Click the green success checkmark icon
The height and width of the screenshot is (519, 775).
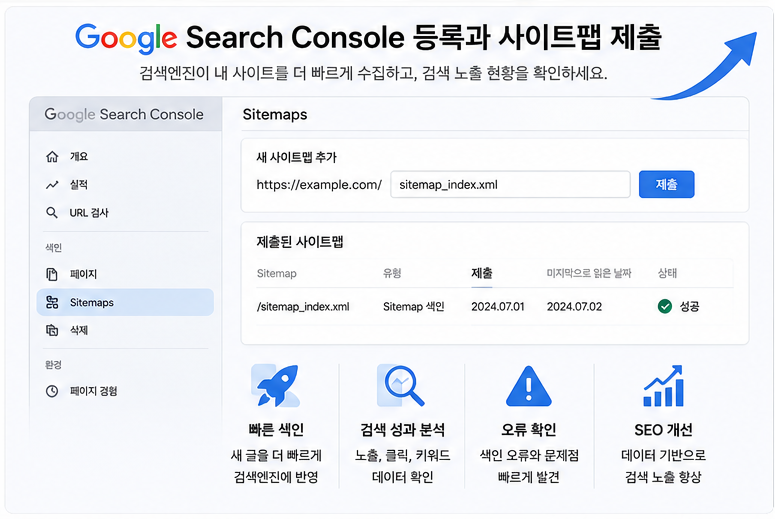tap(665, 306)
